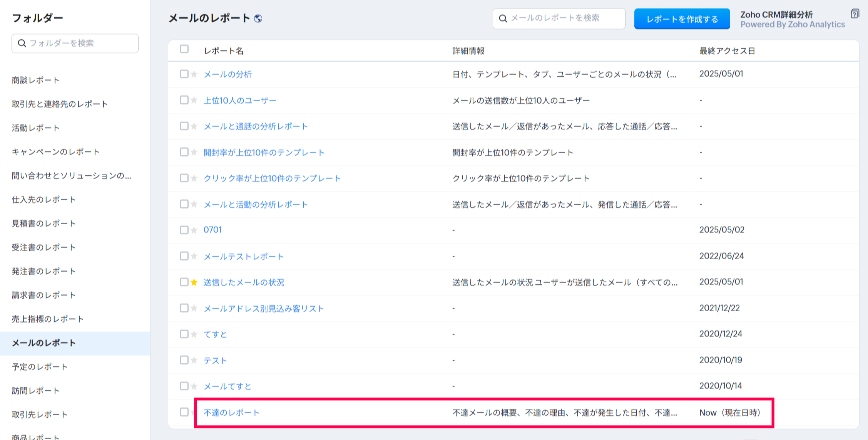Star the 0701 report

pos(194,230)
